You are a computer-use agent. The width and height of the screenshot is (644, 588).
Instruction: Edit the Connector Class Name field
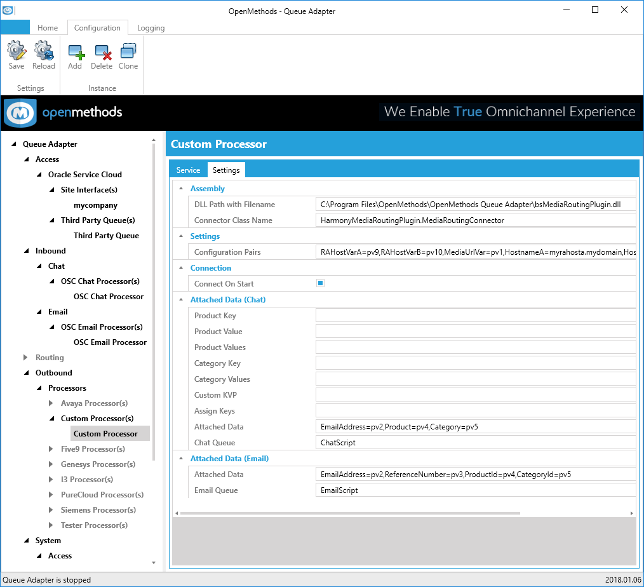tap(476, 220)
